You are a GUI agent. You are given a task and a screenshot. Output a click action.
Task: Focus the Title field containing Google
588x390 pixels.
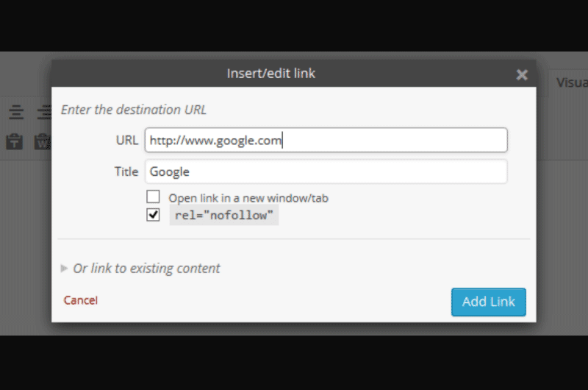[x=326, y=171]
